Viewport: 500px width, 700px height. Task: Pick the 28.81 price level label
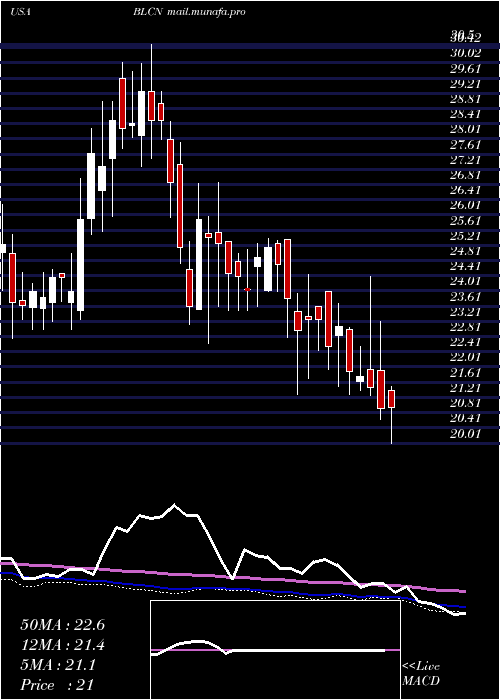466,99
